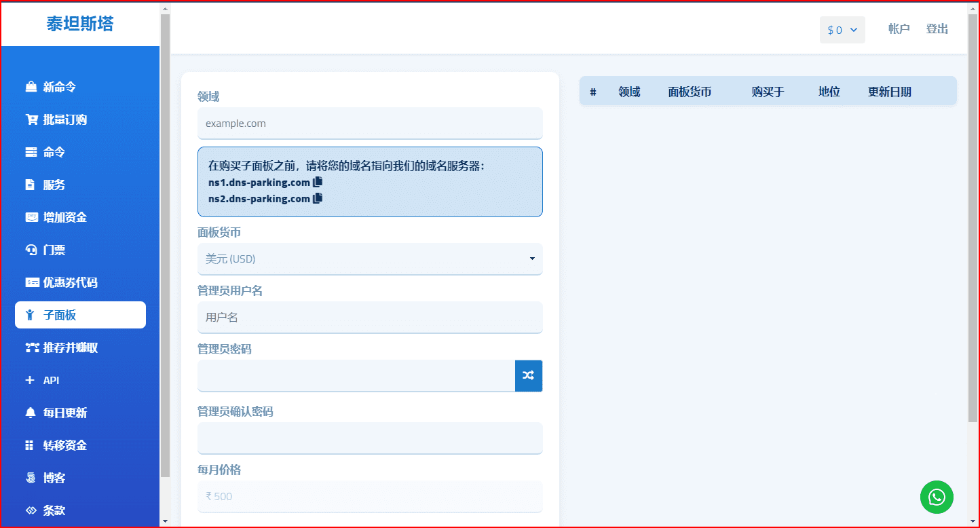Open the 服务 sidebar menu item
The image size is (980, 528).
54,185
